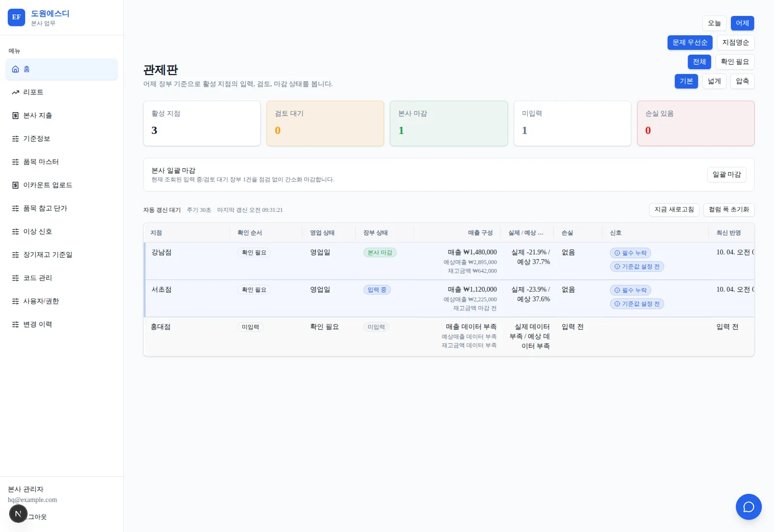Show 전체 branches filter
The image size is (774, 532).
(700, 62)
